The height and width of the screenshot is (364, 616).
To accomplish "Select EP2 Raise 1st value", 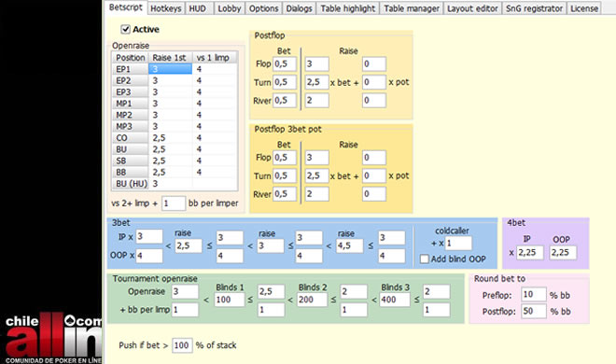I will click(170, 80).
